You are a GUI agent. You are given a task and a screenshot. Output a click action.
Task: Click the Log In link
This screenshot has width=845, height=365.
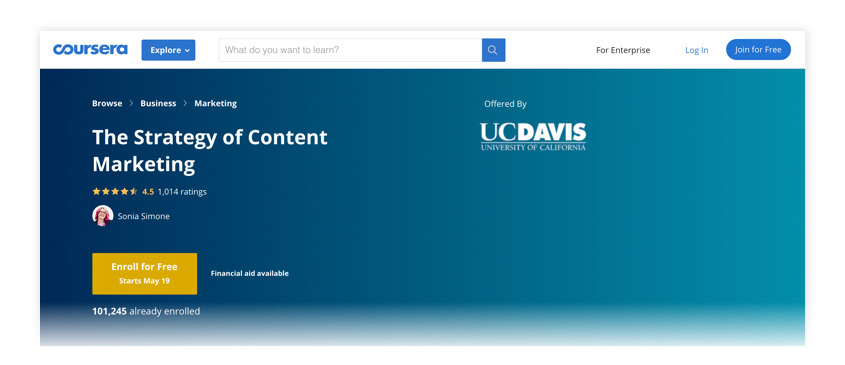point(697,50)
